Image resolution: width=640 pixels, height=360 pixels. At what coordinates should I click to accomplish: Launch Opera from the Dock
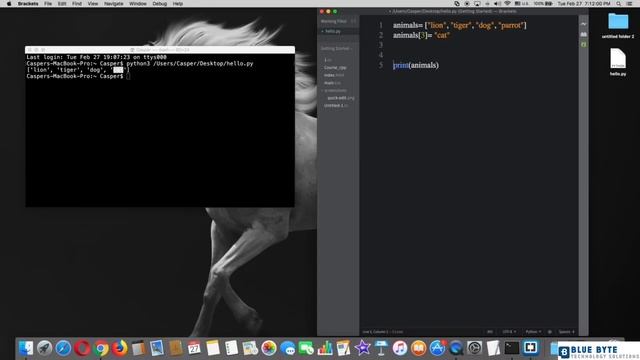pyautogui.click(x=82, y=348)
